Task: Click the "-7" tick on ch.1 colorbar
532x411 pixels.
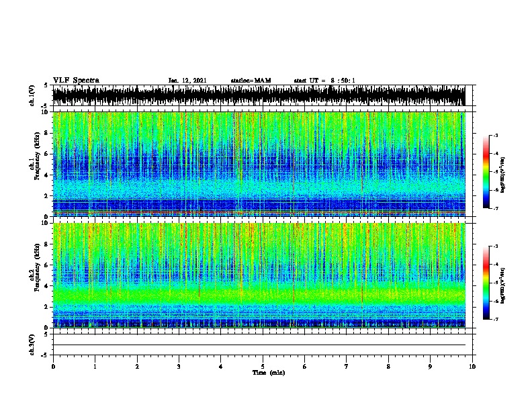Action: pos(496,208)
